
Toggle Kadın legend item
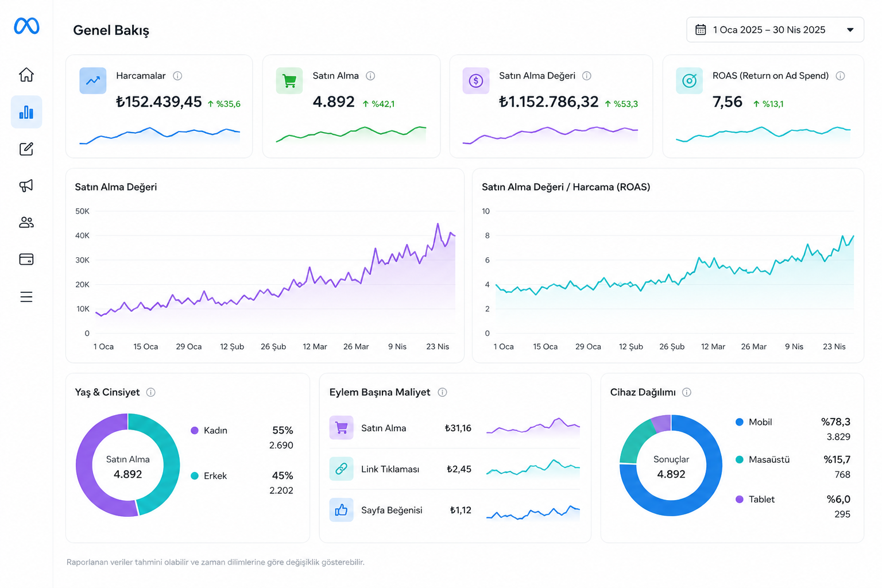(209, 431)
